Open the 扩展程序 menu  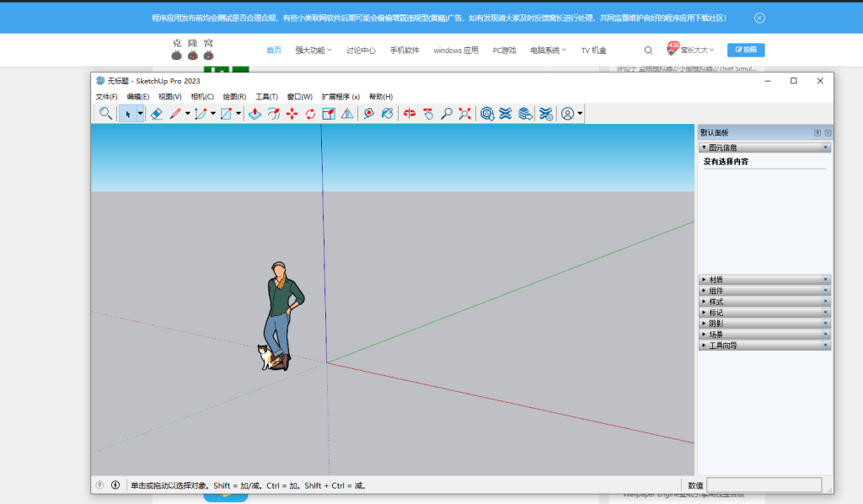(340, 97)
